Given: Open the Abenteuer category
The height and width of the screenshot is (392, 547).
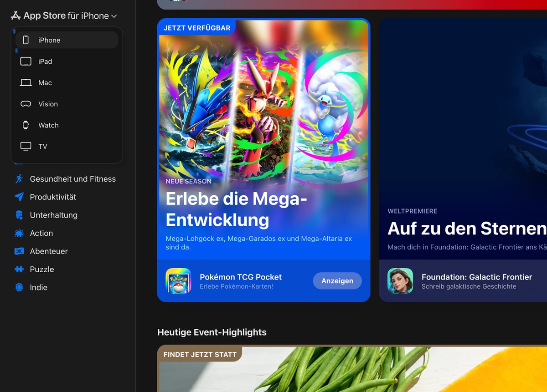Looking at the screenshot, I should 49,251.
